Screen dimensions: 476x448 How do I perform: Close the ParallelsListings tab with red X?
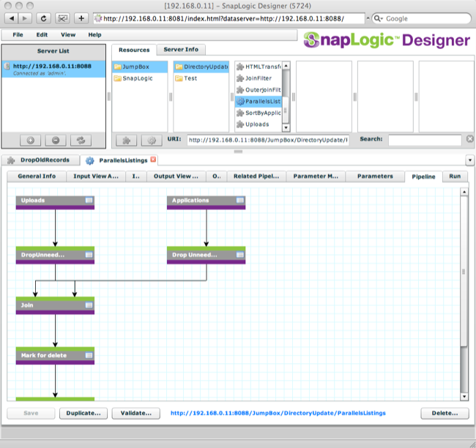click(153, 160)
